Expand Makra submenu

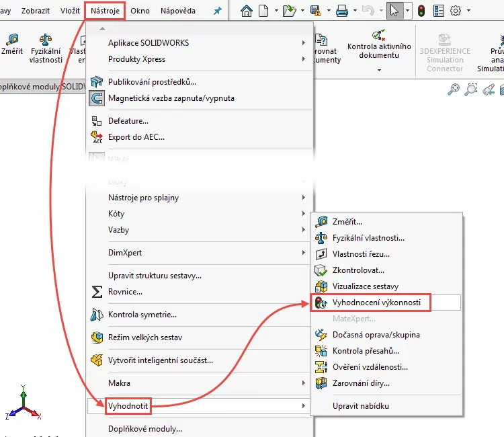(x=200, y=383)
